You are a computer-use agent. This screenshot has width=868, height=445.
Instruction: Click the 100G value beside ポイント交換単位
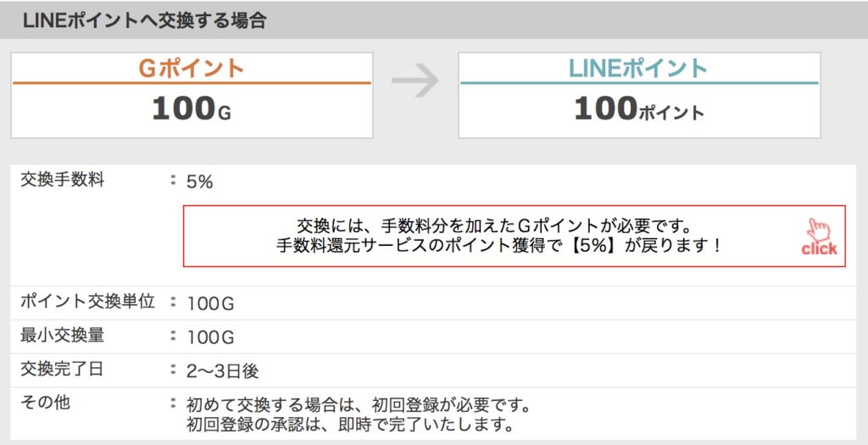click(x=210, y=303)
